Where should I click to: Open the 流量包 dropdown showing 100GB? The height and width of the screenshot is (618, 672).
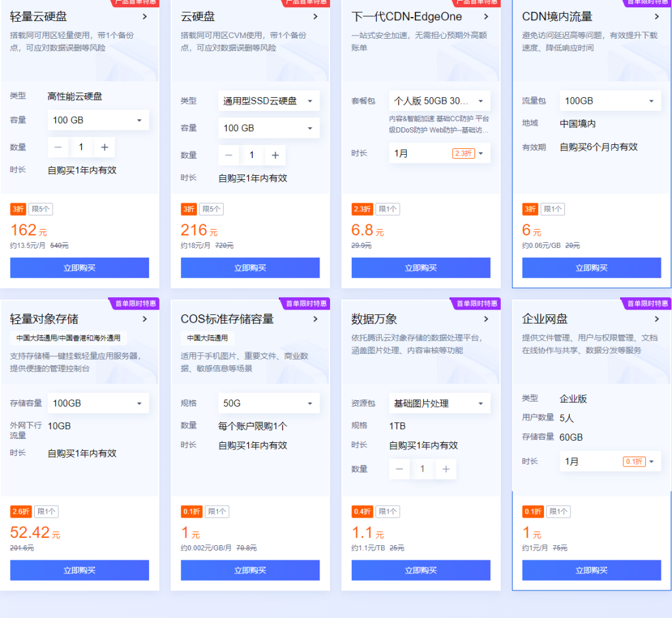610,100
